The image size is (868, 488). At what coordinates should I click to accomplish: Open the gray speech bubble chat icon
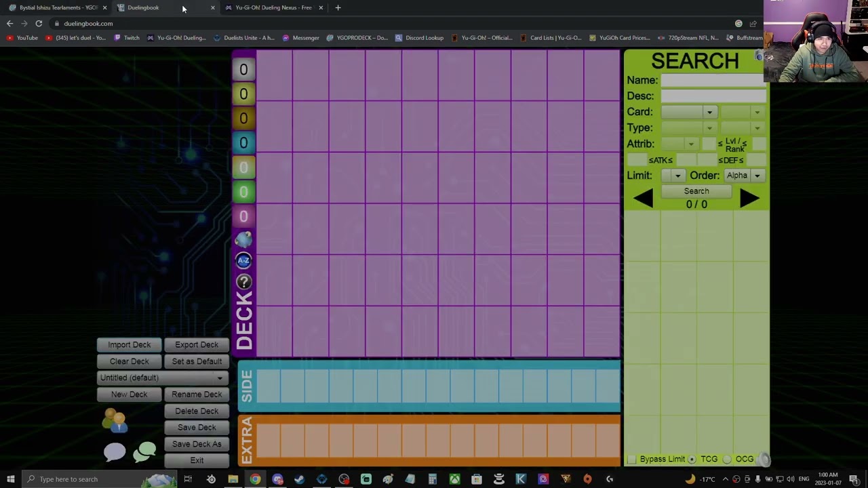pyautogui.click(x=115, y=452)
